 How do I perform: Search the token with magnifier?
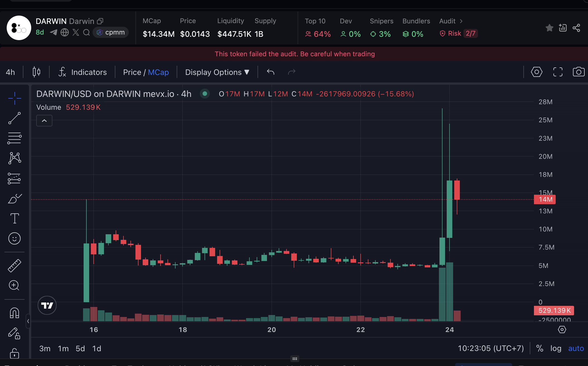point(86,32)
